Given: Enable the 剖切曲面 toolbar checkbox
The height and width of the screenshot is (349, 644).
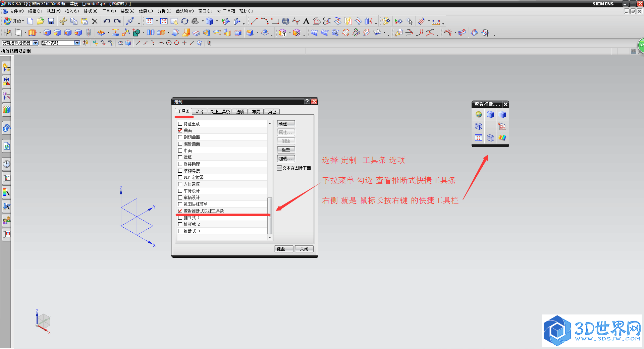Looking at the screenshot, I should point(180,137).
